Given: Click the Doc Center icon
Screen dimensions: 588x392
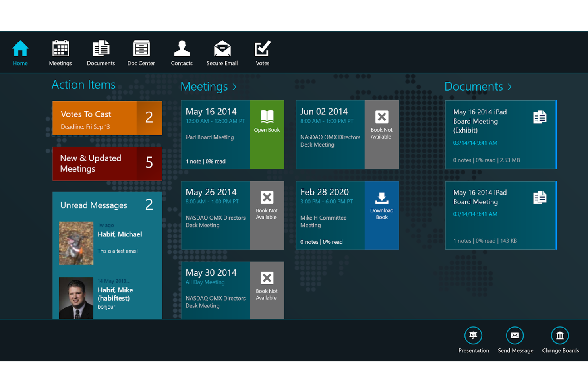Looking at the screenshot, I should (x=141, y=48).
